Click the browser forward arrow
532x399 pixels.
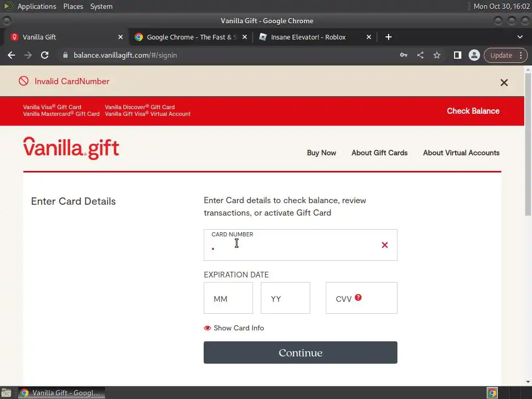click(x=28, y=55)
